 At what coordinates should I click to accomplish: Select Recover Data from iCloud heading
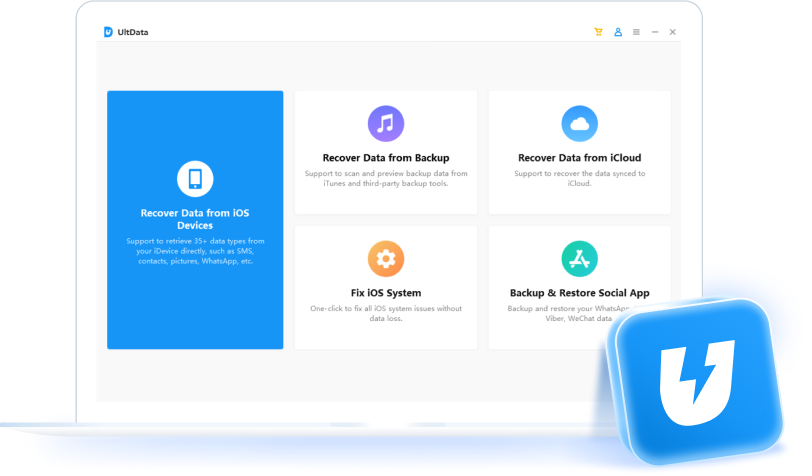[579, 158]
